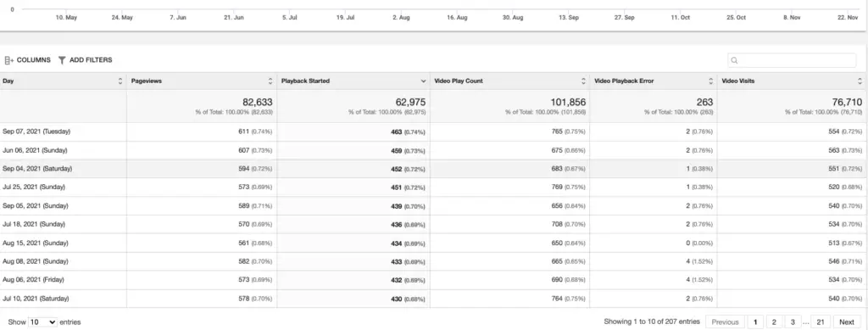Go to page 2 of results
The height and width of the screenshot is (330, 868).
774,322
